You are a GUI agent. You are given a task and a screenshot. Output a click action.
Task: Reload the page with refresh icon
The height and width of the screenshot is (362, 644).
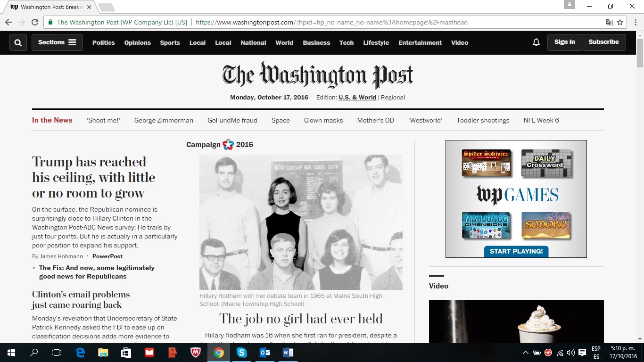tap(35, 22)
